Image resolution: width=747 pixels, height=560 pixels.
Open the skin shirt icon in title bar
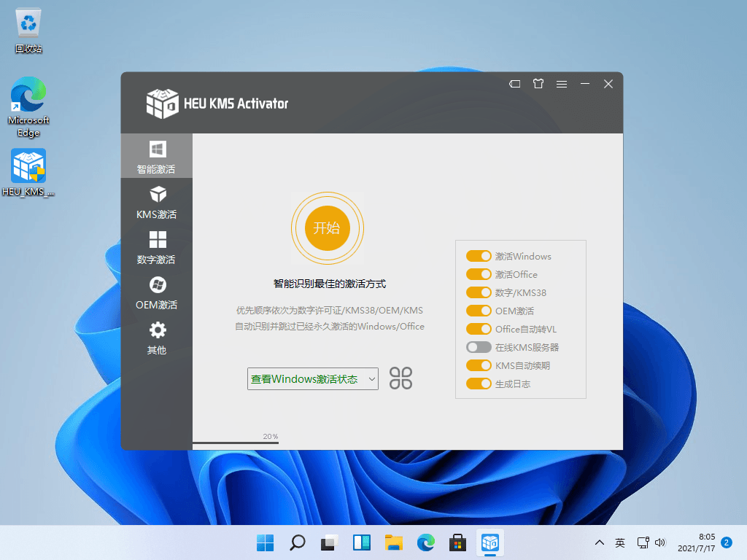(x=538, y=84)
